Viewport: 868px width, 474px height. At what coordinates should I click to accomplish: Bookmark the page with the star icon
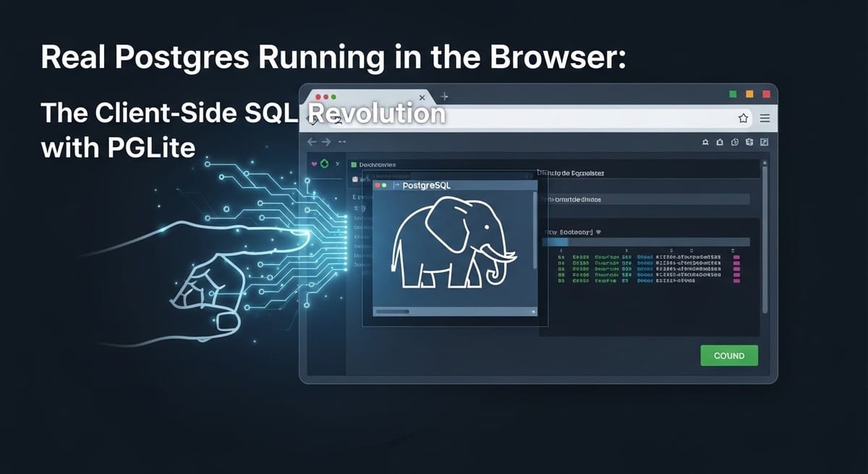point(742,119)
